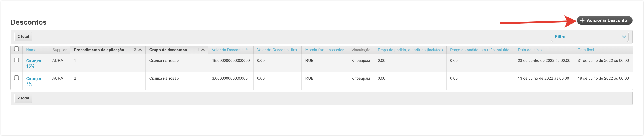Check the Скидка 15% row checkbox

tap(17, 60)
